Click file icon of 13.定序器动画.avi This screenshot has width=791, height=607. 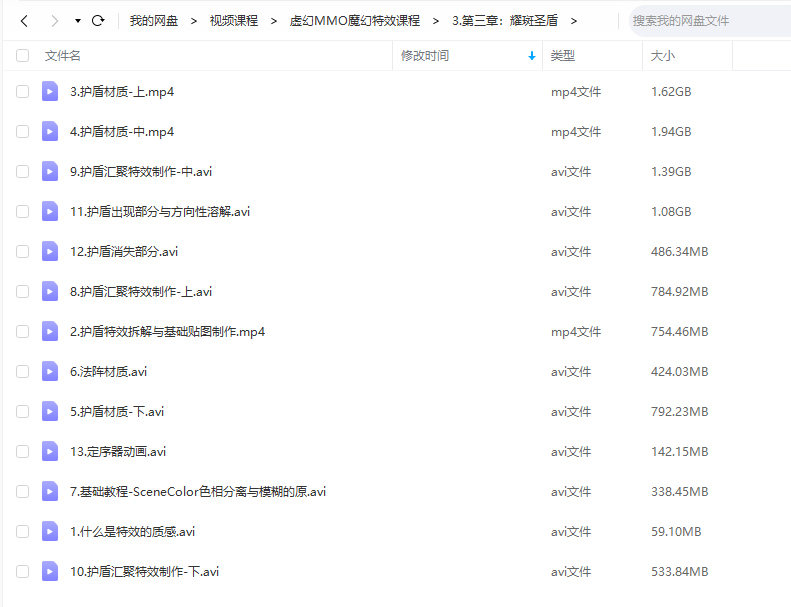point(50,452)
